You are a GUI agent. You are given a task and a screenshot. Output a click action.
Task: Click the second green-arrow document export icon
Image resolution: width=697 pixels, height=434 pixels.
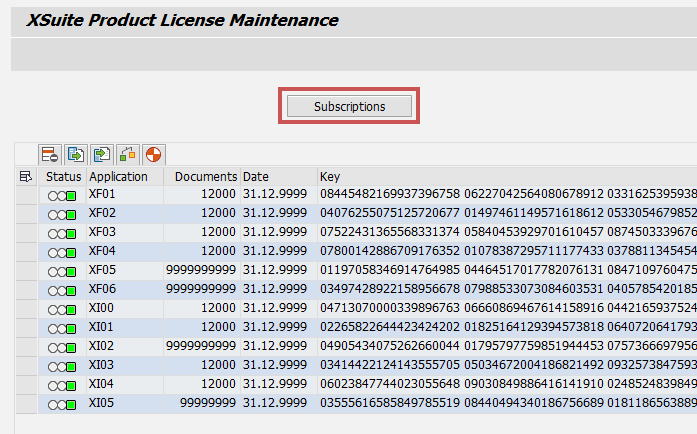[102, 154]
